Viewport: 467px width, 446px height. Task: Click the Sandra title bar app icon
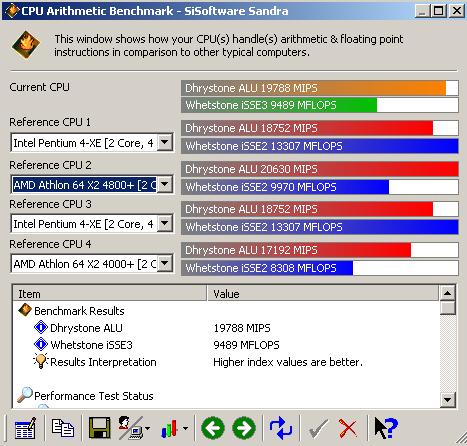[x=12, y=11]
